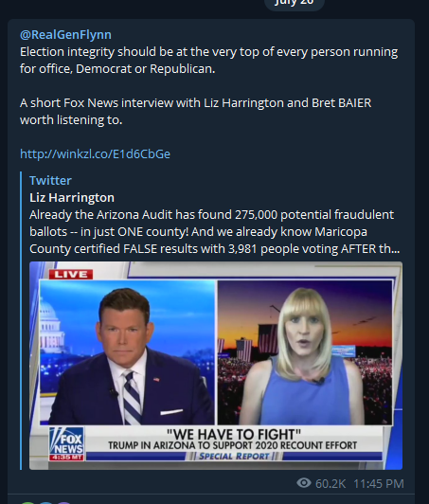Click the Twitter preview source label
This screenshot has height=504, width=429.
pyautogui.click(x=50, y=180)
